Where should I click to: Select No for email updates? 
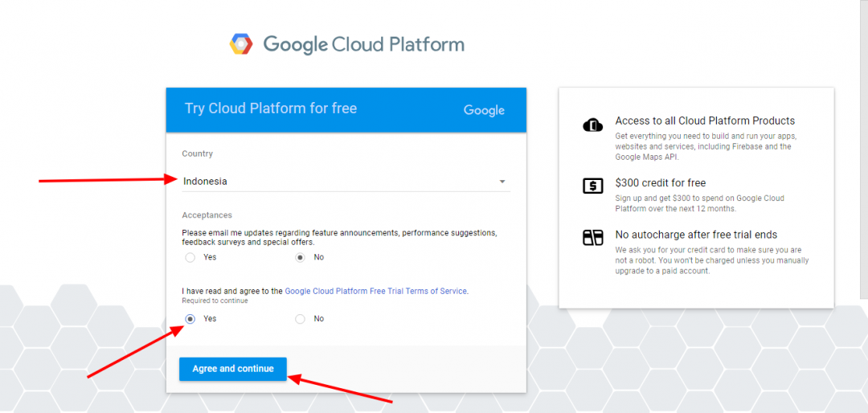tap(300, 257)
